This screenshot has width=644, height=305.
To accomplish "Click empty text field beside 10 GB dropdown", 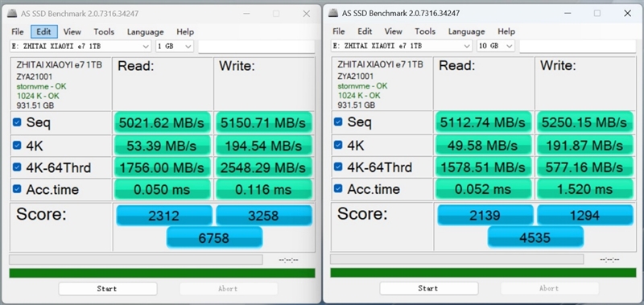I will [x=578, y=46].
